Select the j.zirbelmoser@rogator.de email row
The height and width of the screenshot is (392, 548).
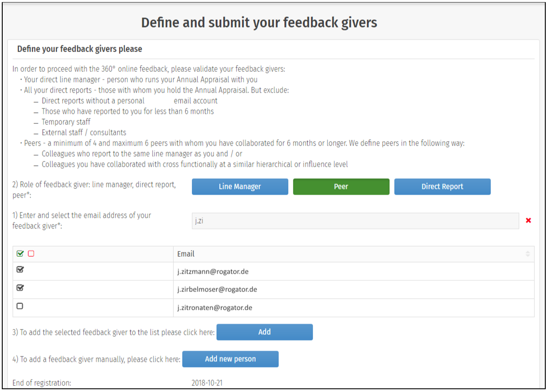point(217,289)
